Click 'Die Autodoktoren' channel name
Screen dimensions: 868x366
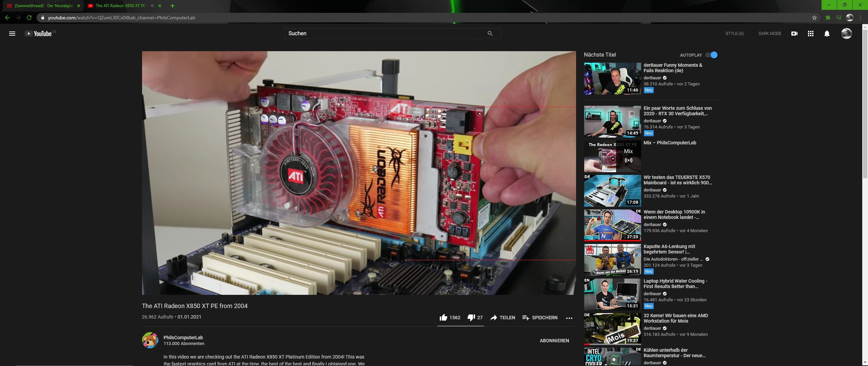pyautogui.click(x=673, y=259)
